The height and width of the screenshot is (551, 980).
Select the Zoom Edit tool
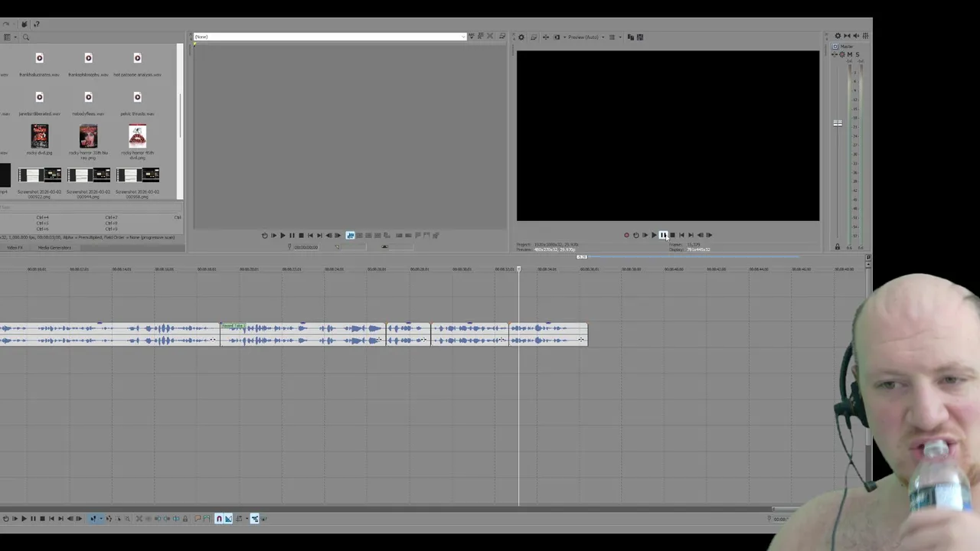[x=127, y=518]
